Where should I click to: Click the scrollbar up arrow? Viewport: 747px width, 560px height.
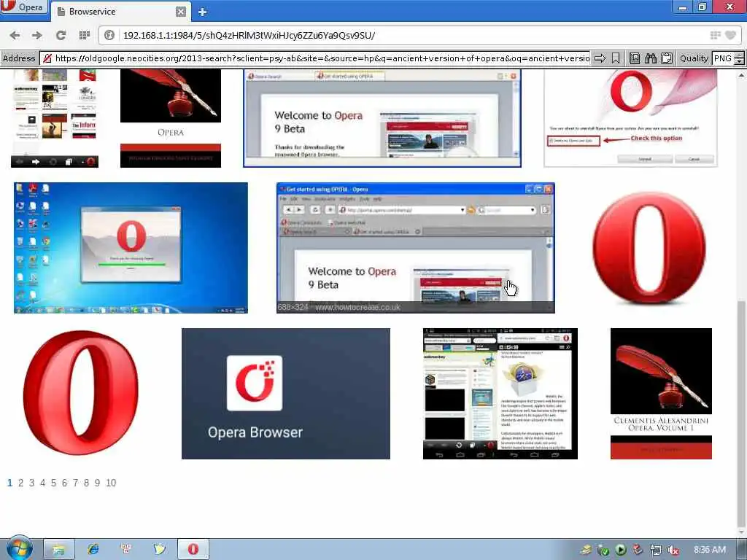click(x=742, y=75)
